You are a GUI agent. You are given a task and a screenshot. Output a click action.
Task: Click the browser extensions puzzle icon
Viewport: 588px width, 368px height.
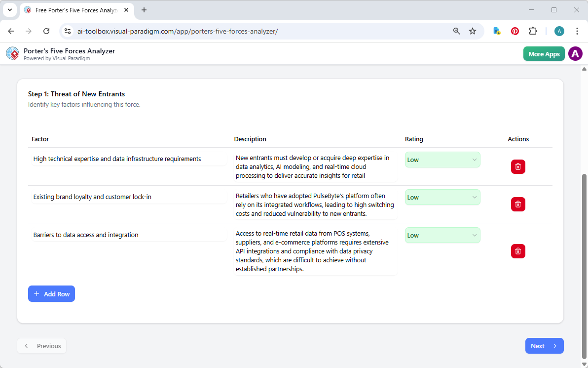[533, 31]
